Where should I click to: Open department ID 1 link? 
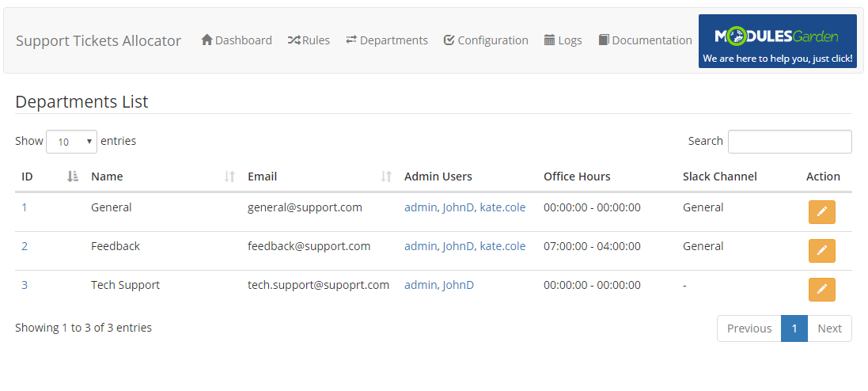coord(25,207)
